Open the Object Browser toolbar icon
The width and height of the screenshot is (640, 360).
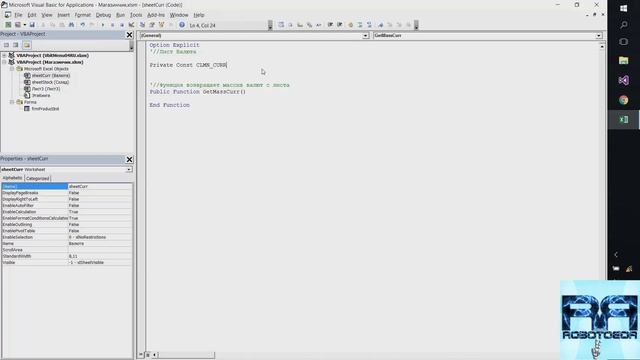[x=161, y=25]
